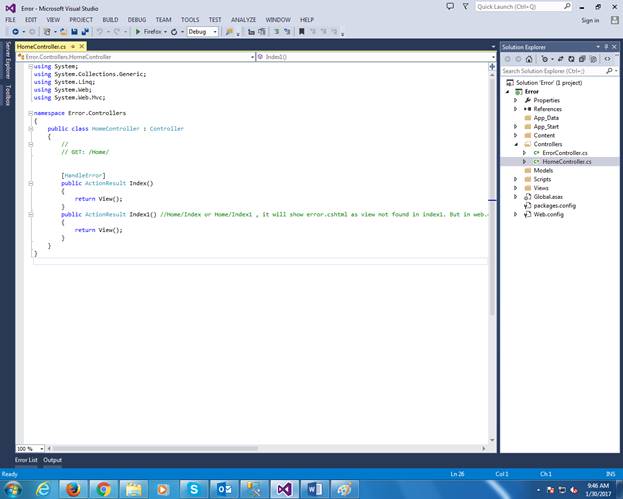Click the Navigate Backward toolbar icon
This screenshot has height=499, width=623.
coord(15,31)
